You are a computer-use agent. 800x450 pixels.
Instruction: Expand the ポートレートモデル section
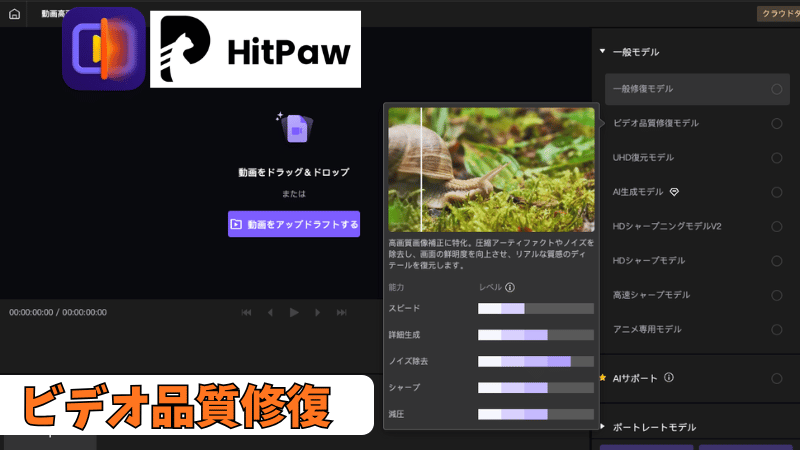click(x=602, y=426)
